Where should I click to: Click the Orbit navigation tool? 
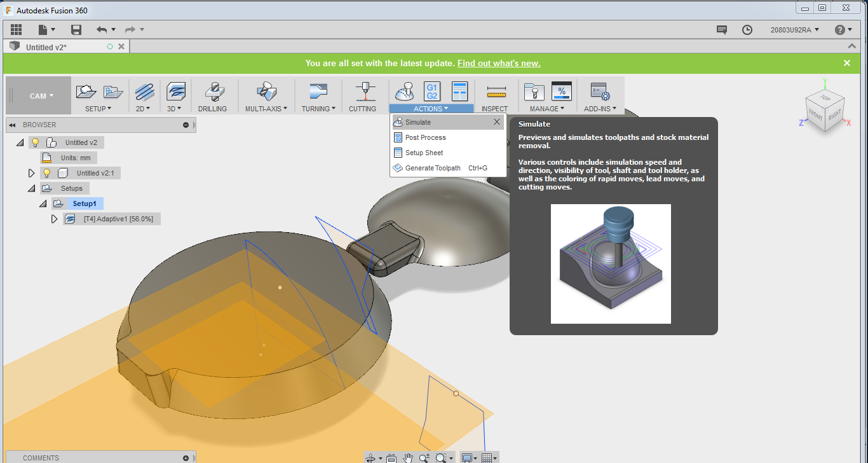371,458
